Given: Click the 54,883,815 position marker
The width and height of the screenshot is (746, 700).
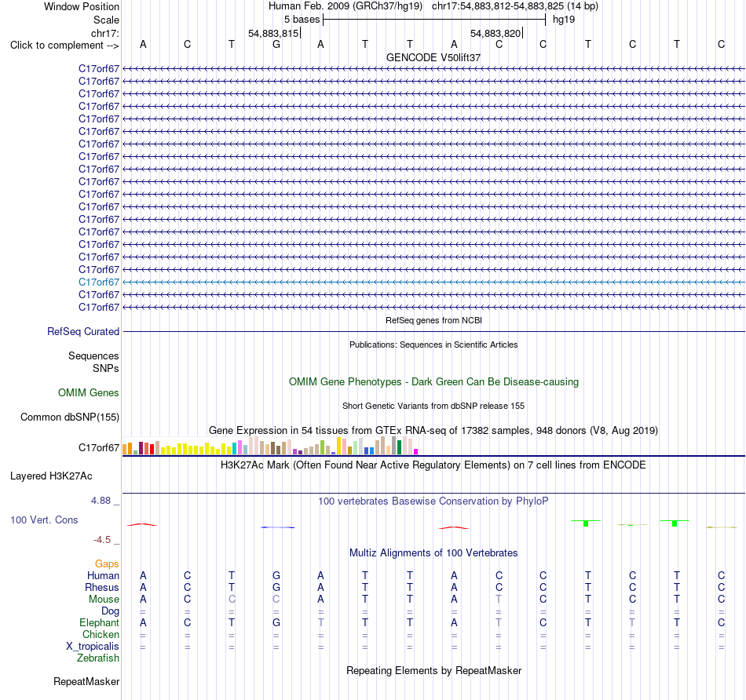Looking at the screenshot, I should pos(273,33).
